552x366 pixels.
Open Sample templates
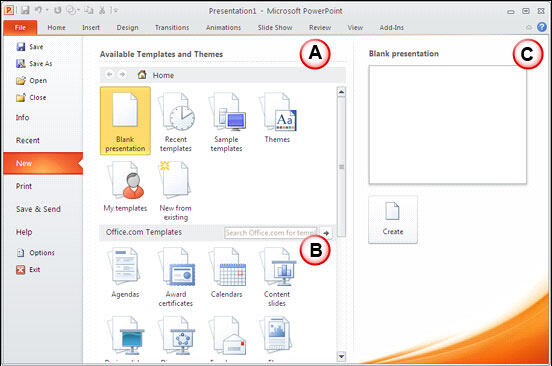[226, 121]
